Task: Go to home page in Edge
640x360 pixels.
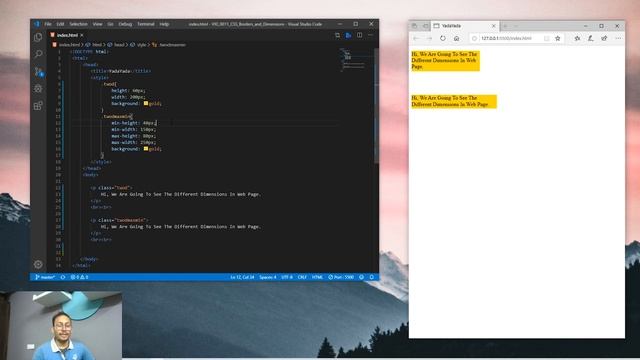Action: point(456,38)
